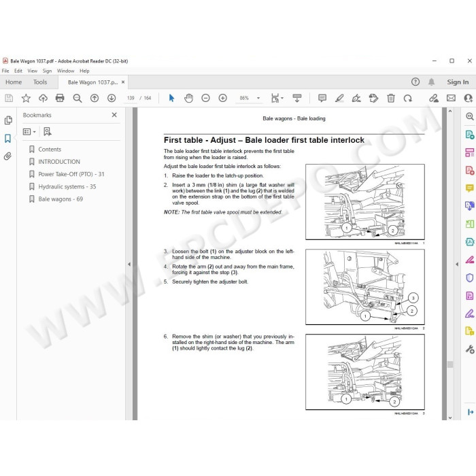The width and height of the screenshot is (476, 476).
Task: Share a link to this file
Action: coord(434,98)
